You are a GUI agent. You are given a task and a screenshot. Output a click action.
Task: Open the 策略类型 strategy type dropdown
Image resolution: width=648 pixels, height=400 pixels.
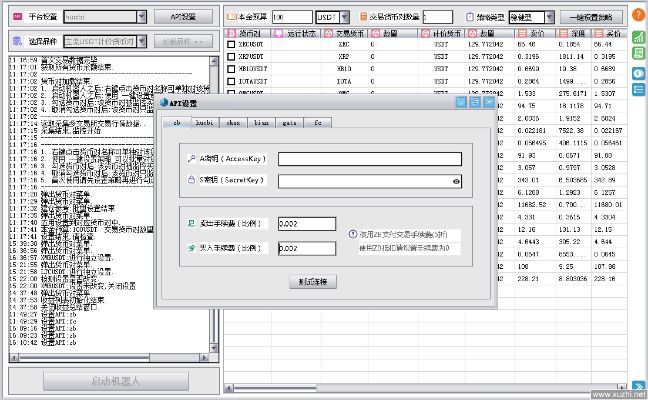tap(549, 17)
